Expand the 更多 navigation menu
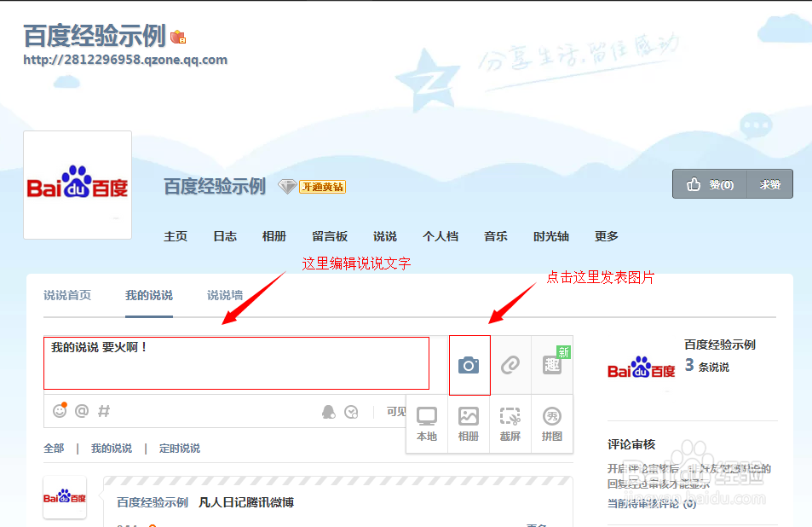The image size is (812, 527). (606, 236)
